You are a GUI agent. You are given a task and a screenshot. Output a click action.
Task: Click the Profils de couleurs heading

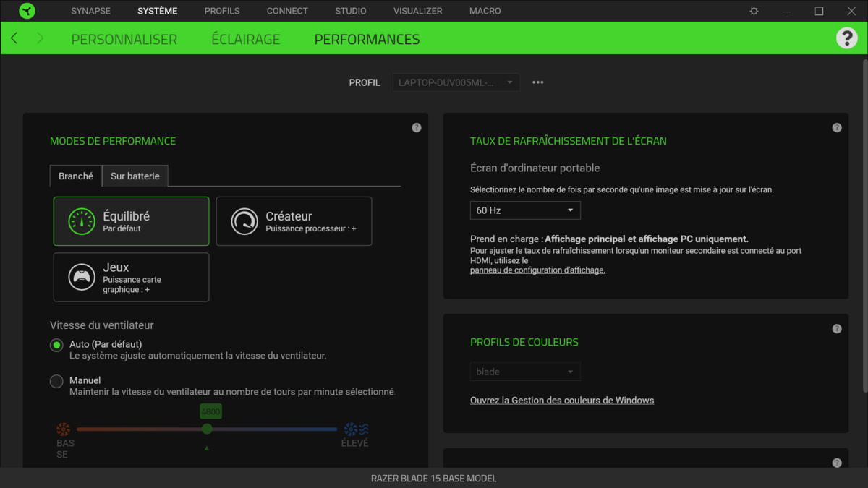(524, 342)
